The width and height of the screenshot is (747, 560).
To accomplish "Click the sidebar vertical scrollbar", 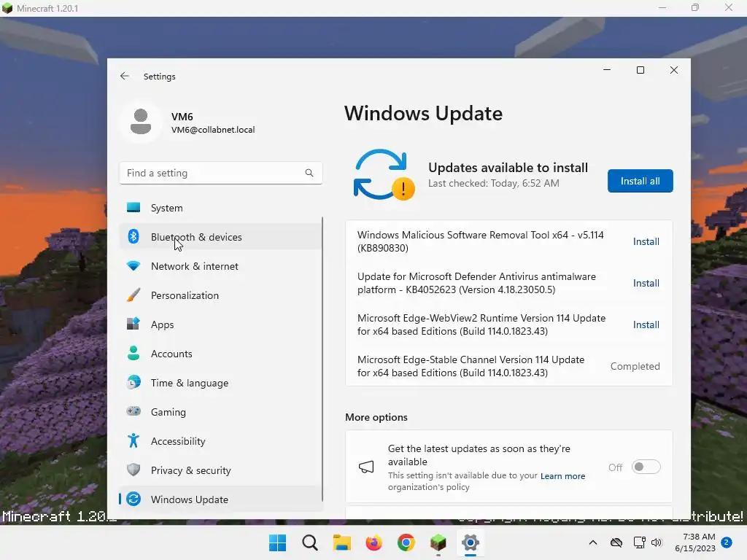I will 322,359.
